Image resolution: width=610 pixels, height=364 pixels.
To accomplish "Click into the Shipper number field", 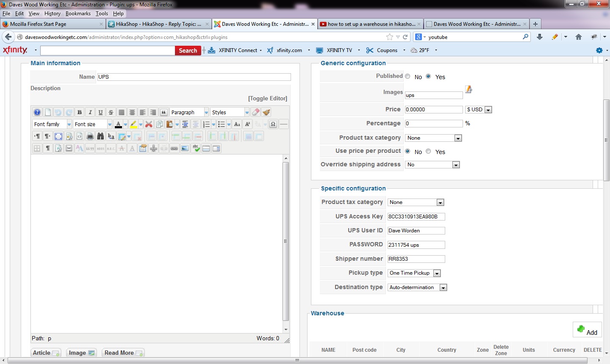I will pos(416,259).
